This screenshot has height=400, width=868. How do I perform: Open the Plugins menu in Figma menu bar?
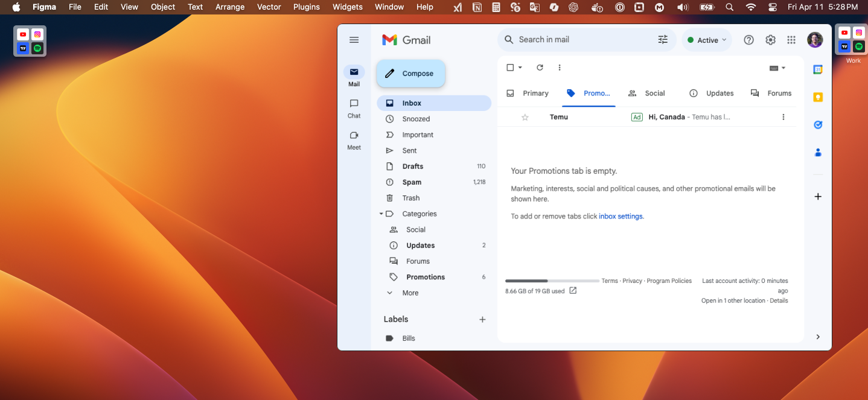click(307, 7)
